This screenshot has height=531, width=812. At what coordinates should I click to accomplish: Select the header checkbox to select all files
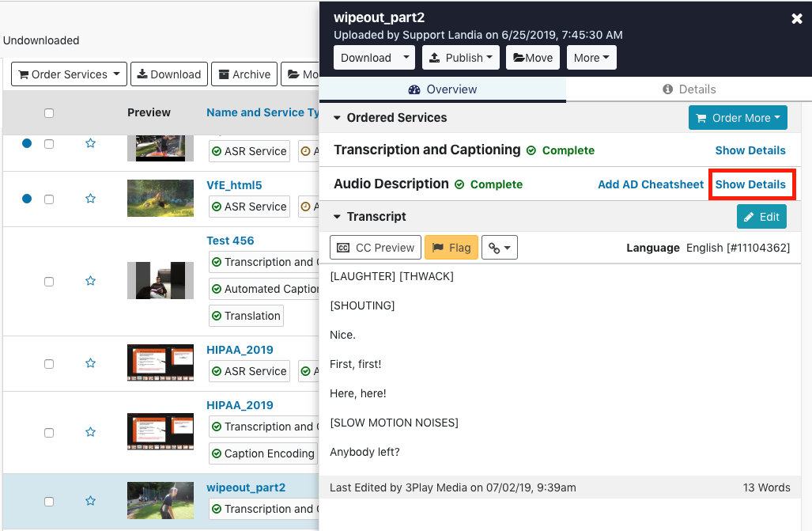coord(49,112)
